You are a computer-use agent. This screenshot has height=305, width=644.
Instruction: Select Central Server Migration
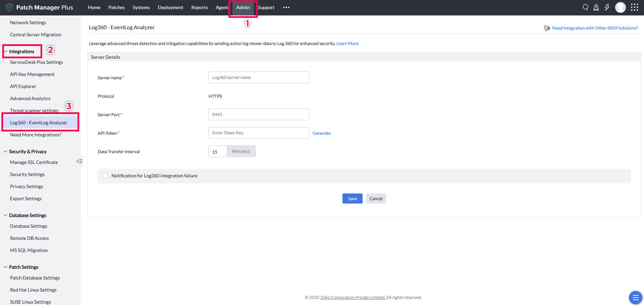pyautogui.click(x=36, y=35)
